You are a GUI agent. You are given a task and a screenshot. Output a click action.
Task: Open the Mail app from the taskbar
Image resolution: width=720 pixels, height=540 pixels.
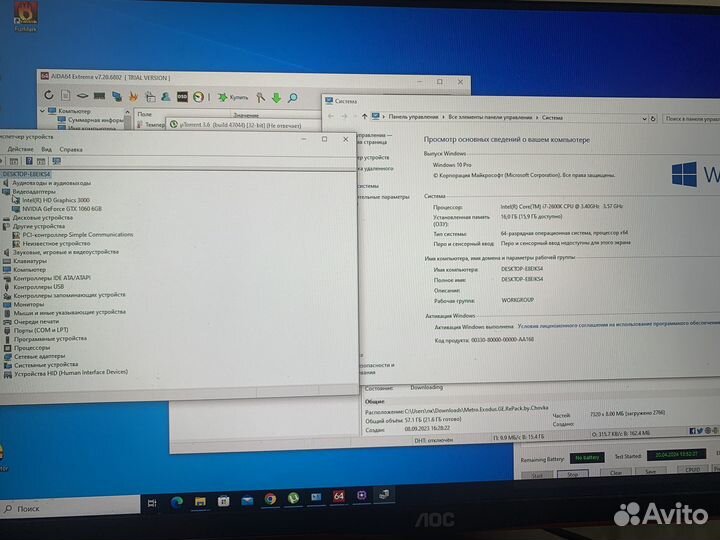(247, 500)
